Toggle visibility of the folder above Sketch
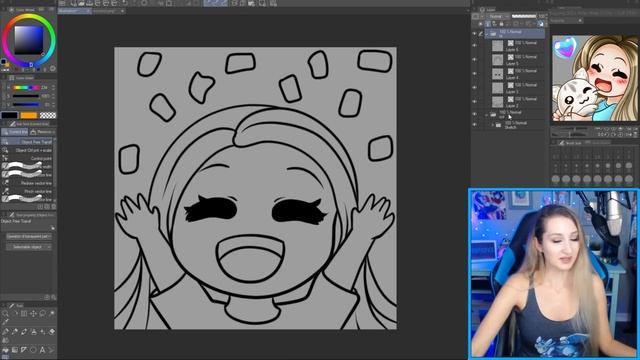 (x=474, y=115)
